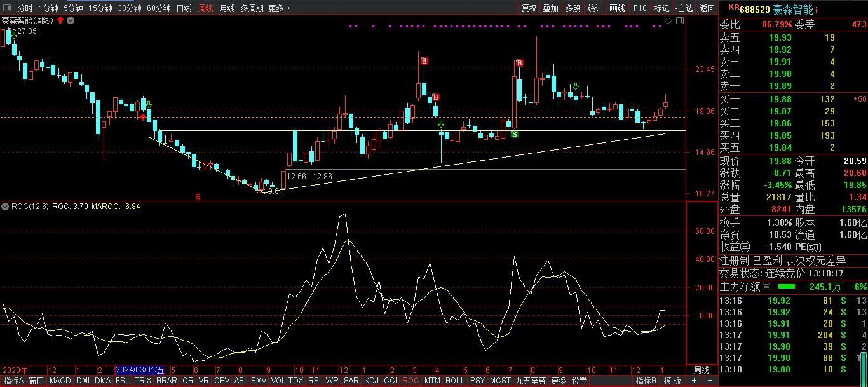
Task: Click the 2024/03/01/五 date marker on timeline
Action: pos(140,370)
